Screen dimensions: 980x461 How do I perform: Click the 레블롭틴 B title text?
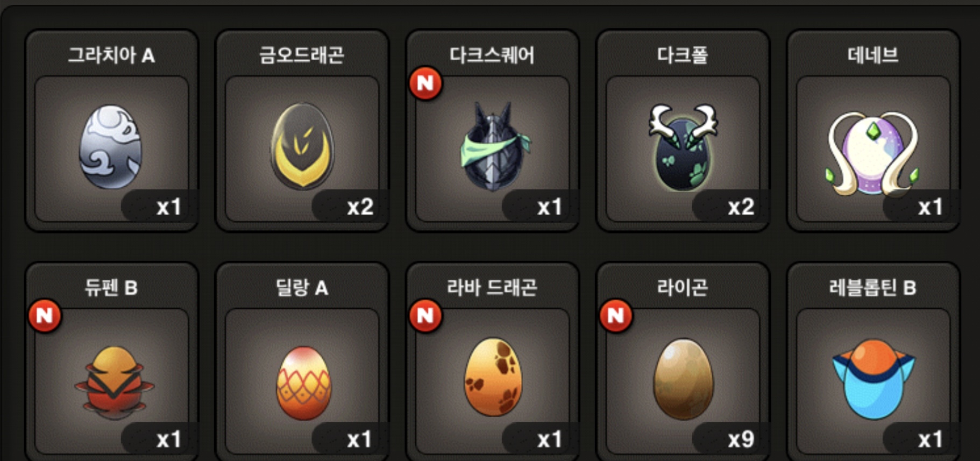coord(872,288)
